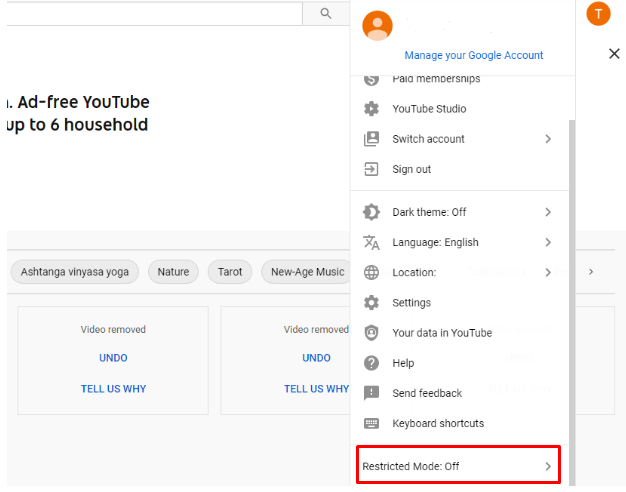Screen dimensions: 626x492
Task: Click into the search input field
Action: tap(154, 14)
